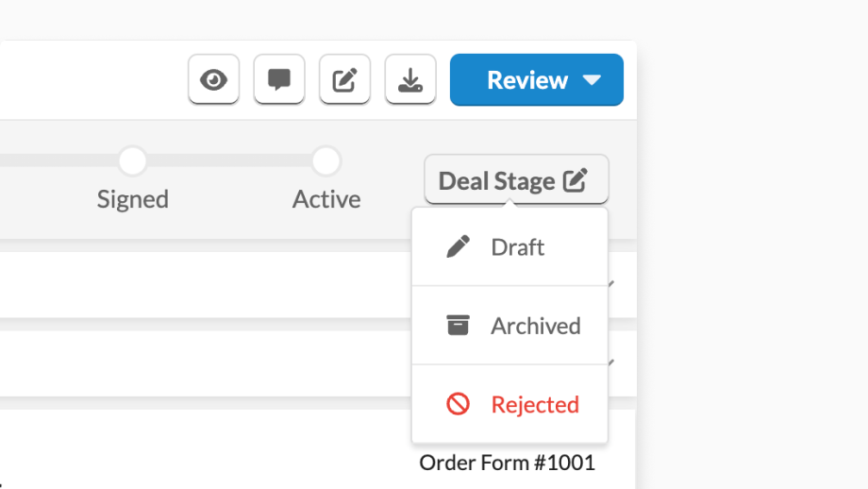Open the Deal Stage selector
Viewport: 868px width, 489px height.
click(x=516, y=179)
